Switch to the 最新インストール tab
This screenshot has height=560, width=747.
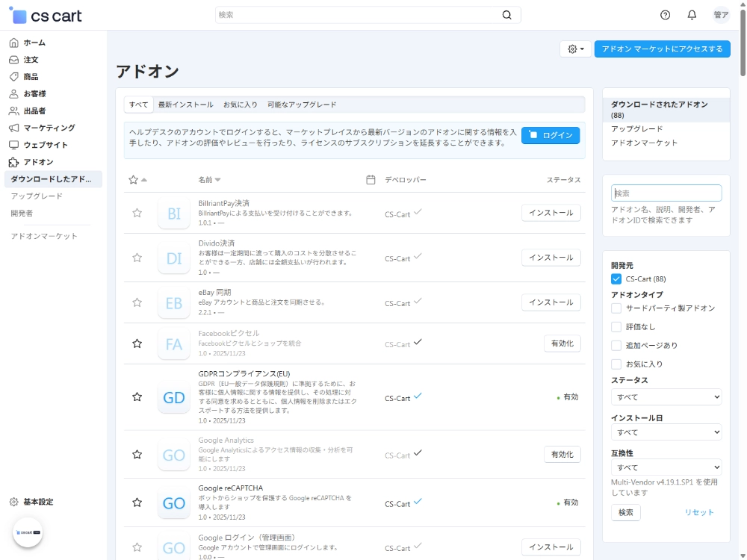click(x=185, y=105)
